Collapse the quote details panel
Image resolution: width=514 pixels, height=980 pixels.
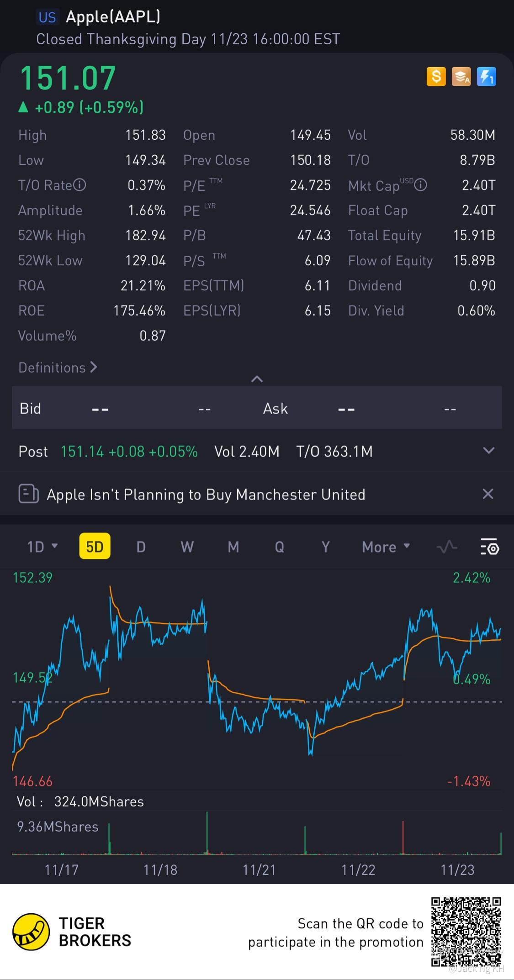pos(257,379)
